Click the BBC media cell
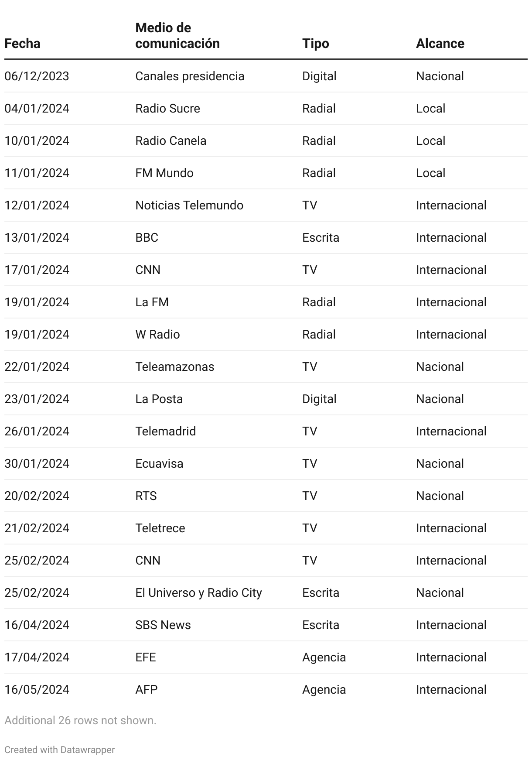The image size is (532, 760). (147, 238)
